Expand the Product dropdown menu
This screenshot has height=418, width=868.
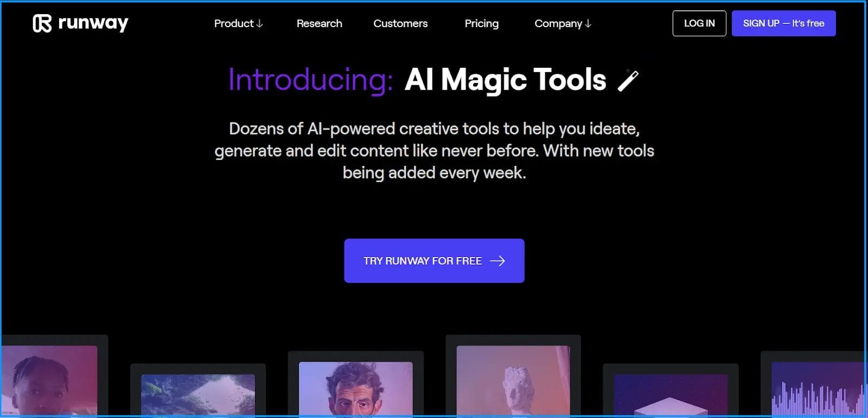238,23
